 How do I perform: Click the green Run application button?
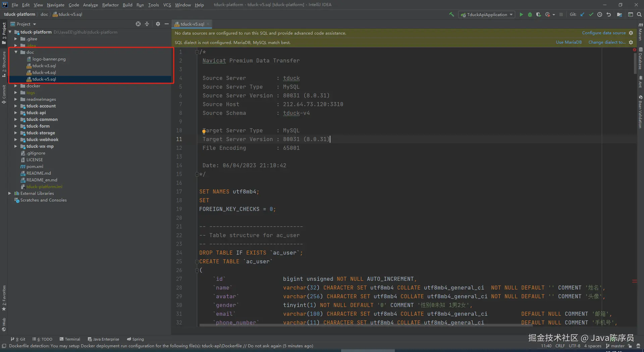point(521,14)
